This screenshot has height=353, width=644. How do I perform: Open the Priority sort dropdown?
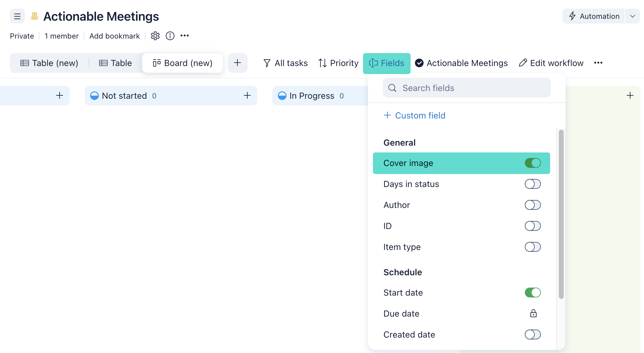338,63
